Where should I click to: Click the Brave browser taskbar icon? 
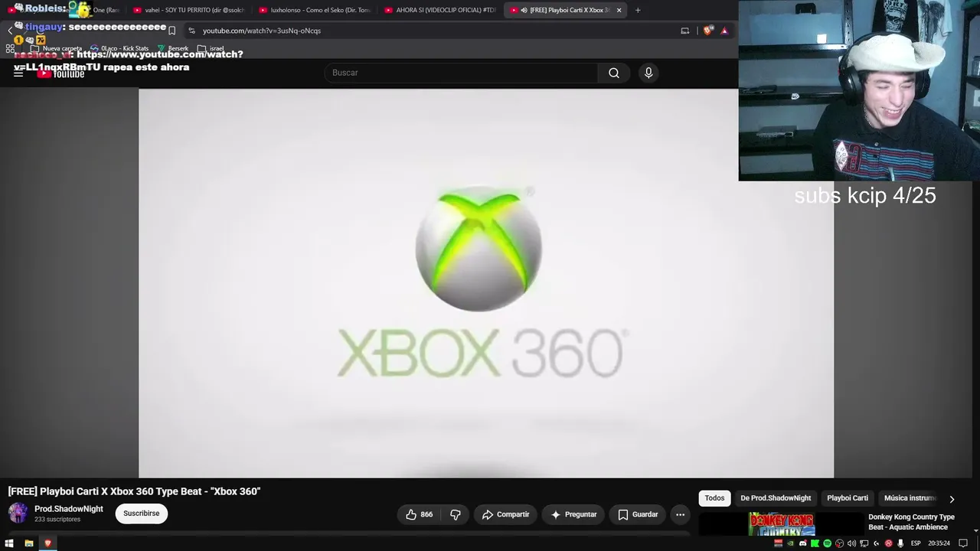click(47, 543)
